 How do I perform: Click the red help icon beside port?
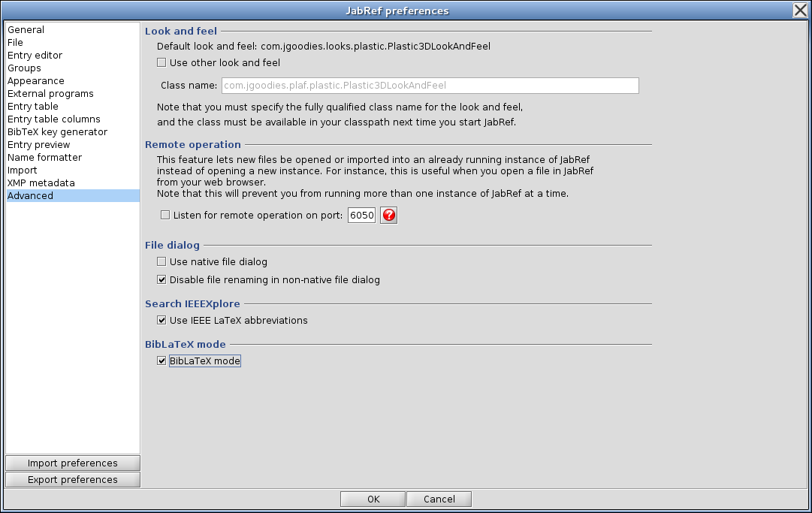pyautogui.click(x=388, y=216)
